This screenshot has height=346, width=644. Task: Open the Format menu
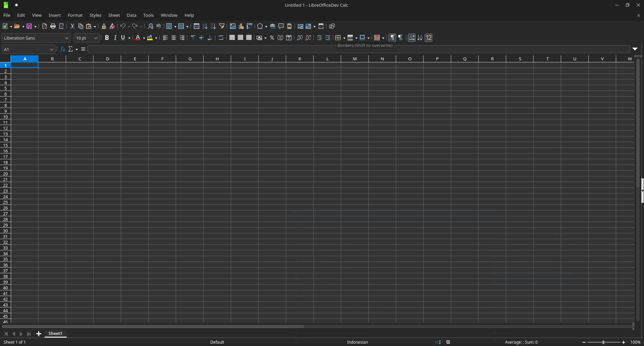[75, 15]
